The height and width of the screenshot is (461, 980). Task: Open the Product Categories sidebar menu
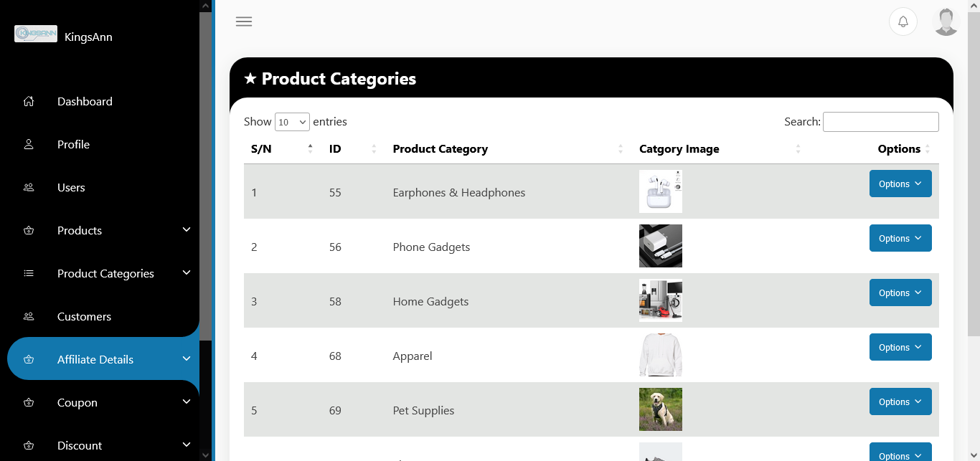(105, 273)
